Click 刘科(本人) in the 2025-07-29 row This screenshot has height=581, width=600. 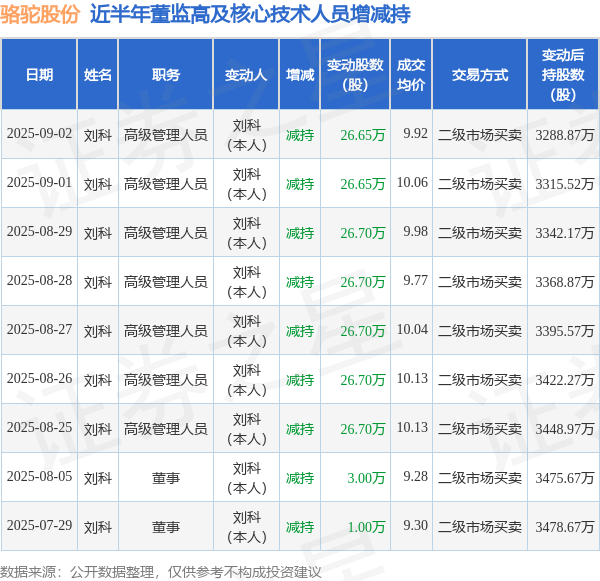click(246, 527)
